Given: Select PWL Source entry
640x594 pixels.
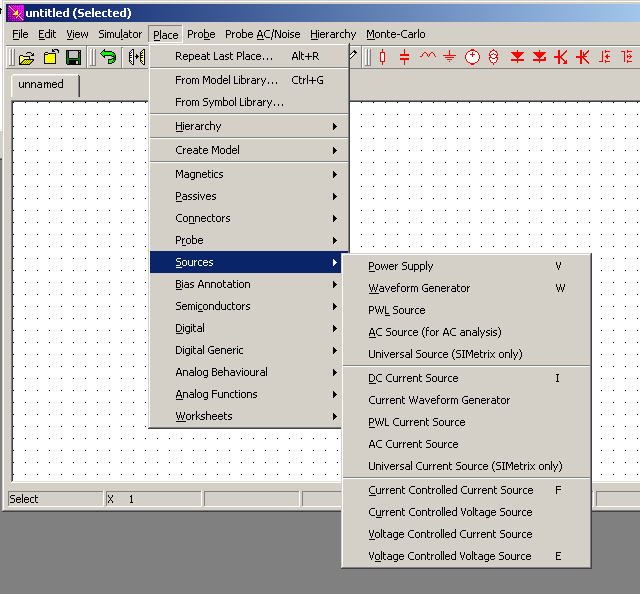Looking at the screenshot, I should click(x=466, y=310).
